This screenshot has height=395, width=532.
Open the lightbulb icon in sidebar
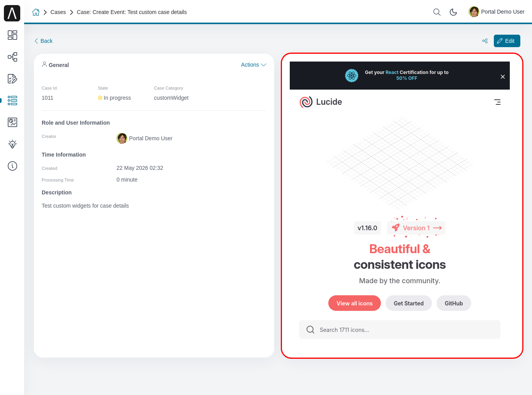point(12,144)
